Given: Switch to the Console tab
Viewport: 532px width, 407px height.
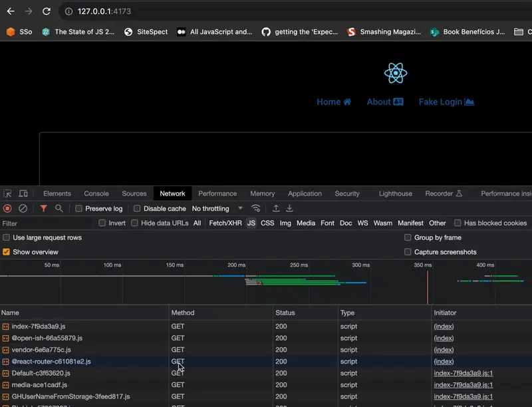Looking at the screenshot, I should click(96, 194).
